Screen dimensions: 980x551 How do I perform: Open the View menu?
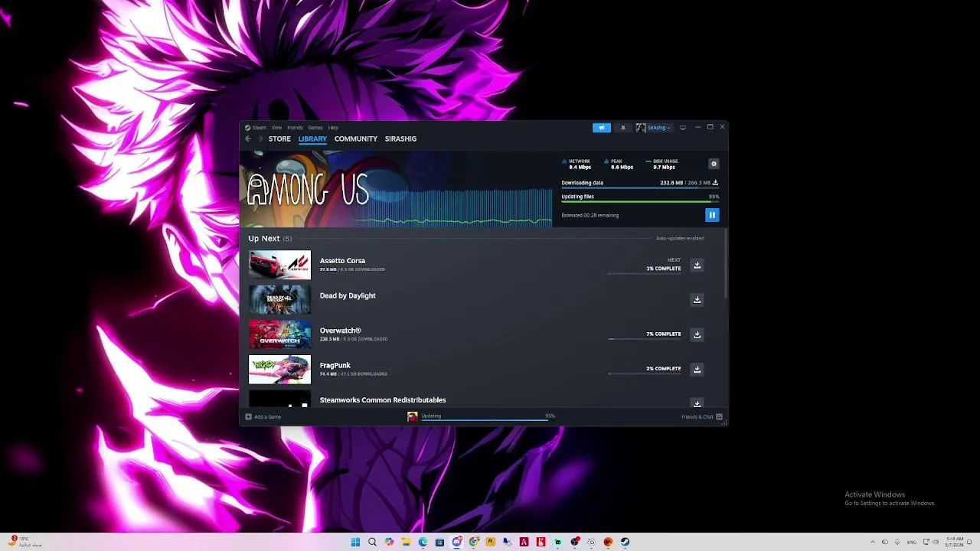point(276,128)
